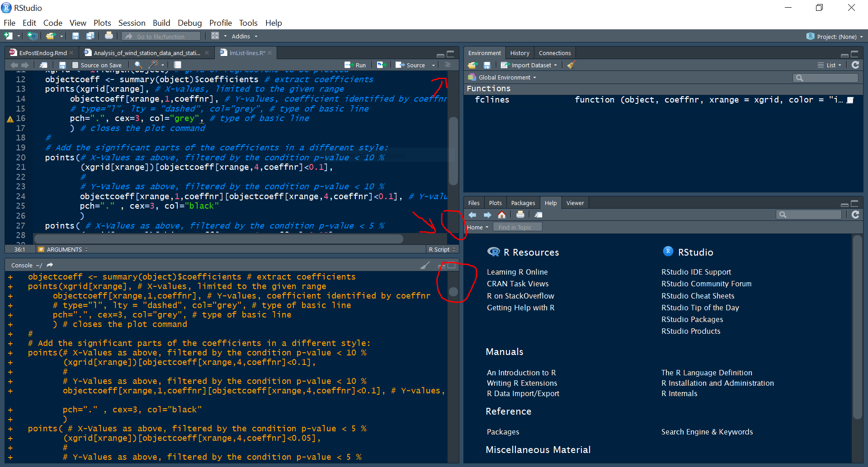Click the Go to file/function field
The width and height of the screenshot is (868, 467).
pos(161,36)
